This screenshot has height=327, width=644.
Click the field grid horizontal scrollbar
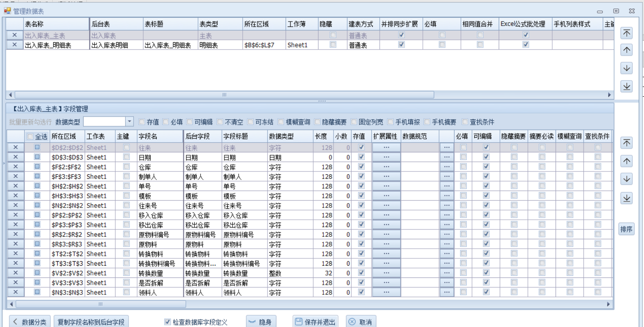[x=100, y=304]
